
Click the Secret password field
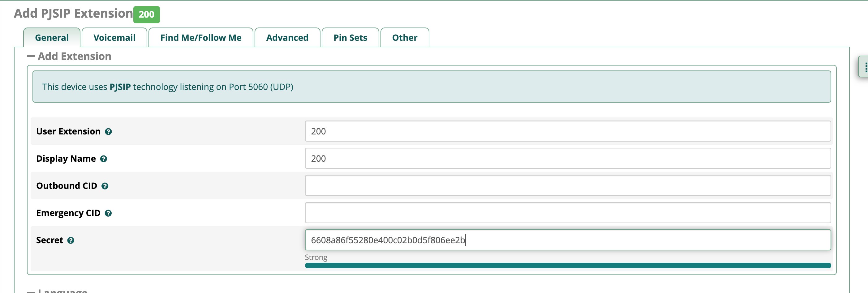(x=567, y=240)
